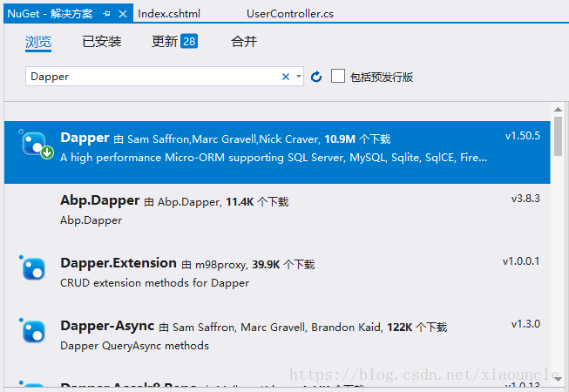Viewport: 569px width, 392px height.
Task: Click the Dapper.Extension version v1.0.0.1
Action: (521, 261)
